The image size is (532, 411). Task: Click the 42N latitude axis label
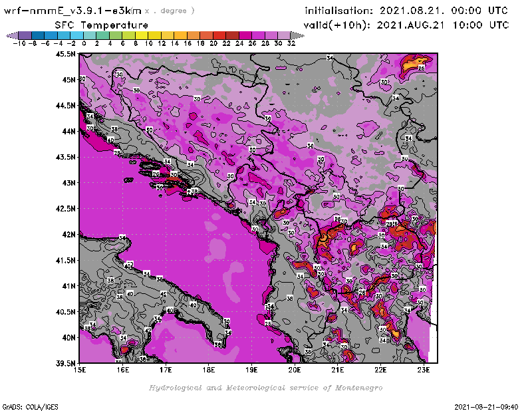68,234
